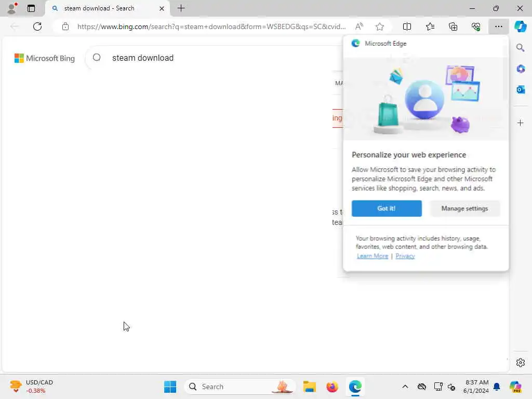Open Microsoft 365 sidebar icon
This screenshot has width=532, height=399.
pyautogui.click(x=521, y=69)
